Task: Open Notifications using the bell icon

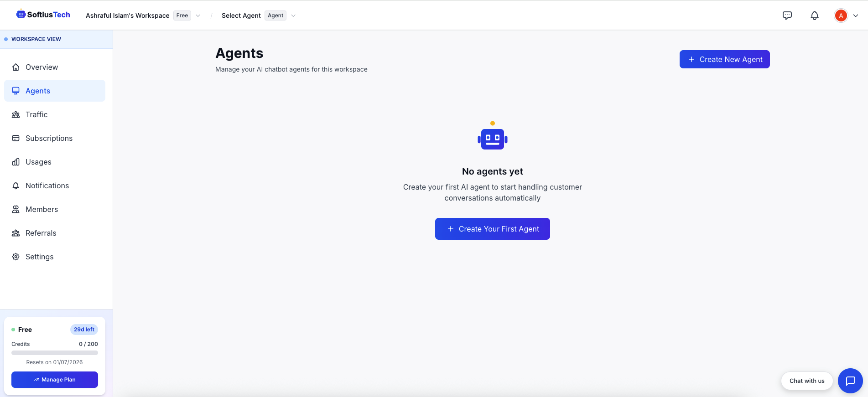Action: (x=16, y=186)
